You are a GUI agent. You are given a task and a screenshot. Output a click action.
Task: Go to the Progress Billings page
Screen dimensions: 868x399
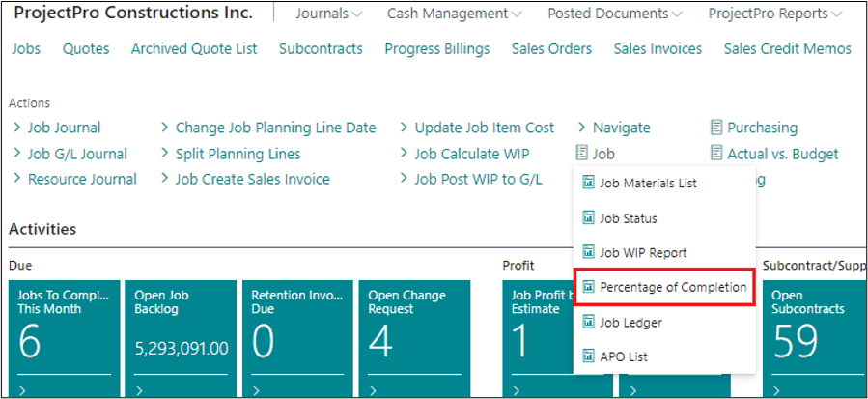click(x=436, y=48)
